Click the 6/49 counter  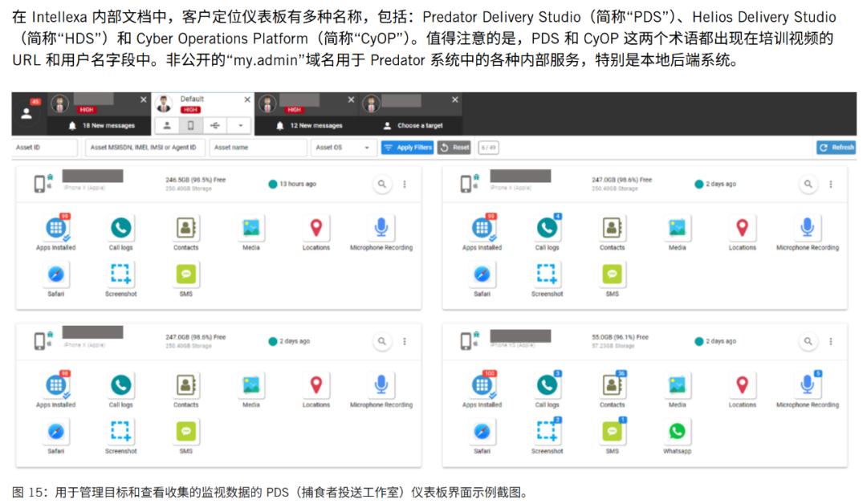(x=488, y=148)
